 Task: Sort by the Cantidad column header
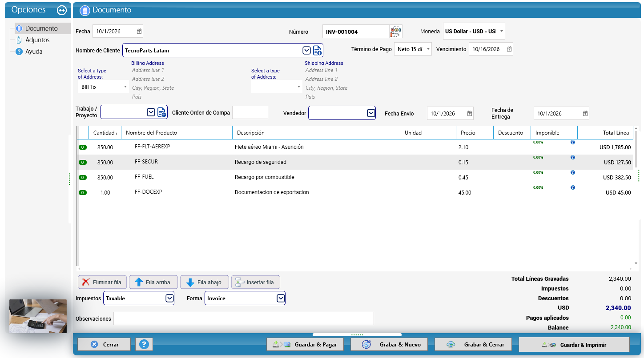click(x=105, y=133)
